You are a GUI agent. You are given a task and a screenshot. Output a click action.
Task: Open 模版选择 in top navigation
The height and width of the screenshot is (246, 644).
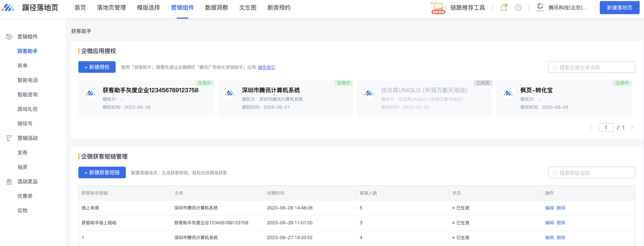pos(149,8)
